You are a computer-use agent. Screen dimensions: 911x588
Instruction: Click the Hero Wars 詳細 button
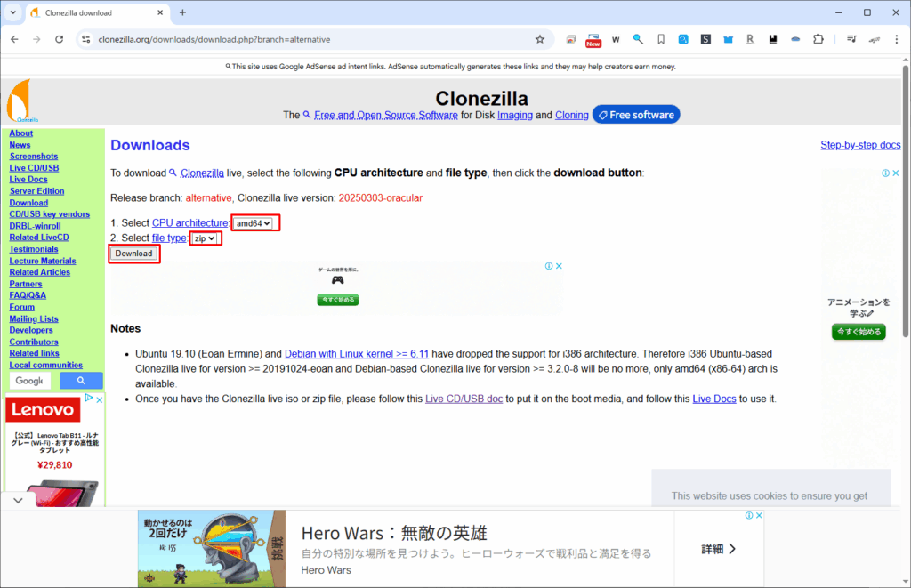tap(719, 549)
